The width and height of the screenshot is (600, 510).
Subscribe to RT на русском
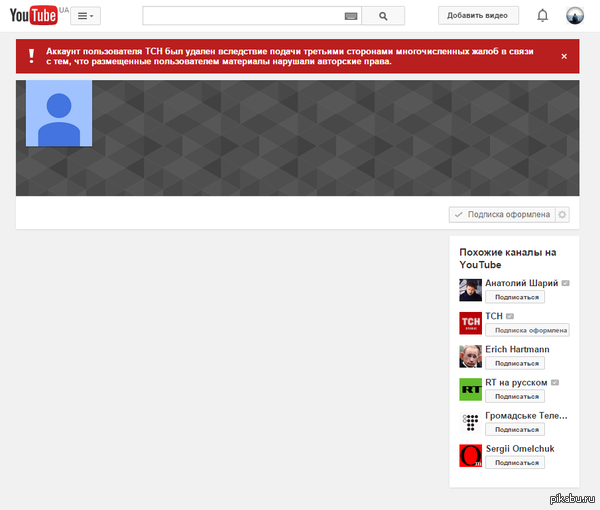[x=515, y=396]
